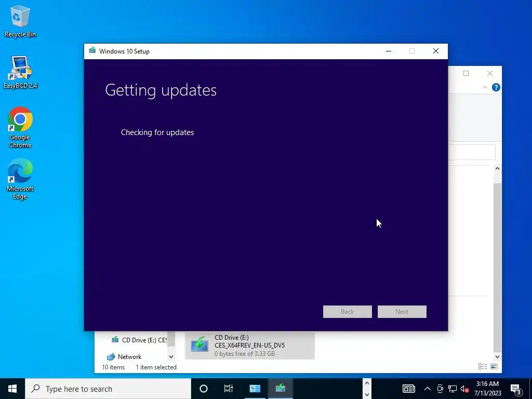Open Microsoft Edge desktop shortcut
The image size is (532, 399).
(x=20, y=179)
